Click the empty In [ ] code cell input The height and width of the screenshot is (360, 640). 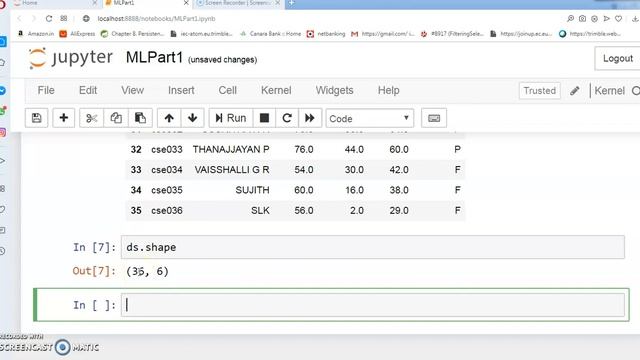click(373, 305)
